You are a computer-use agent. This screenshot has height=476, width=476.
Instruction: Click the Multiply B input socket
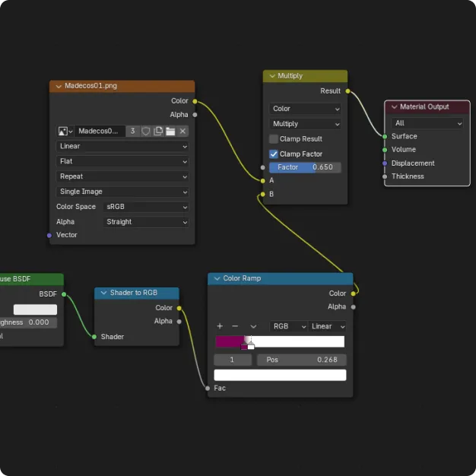pyautogui.click(x=263, y=195)
